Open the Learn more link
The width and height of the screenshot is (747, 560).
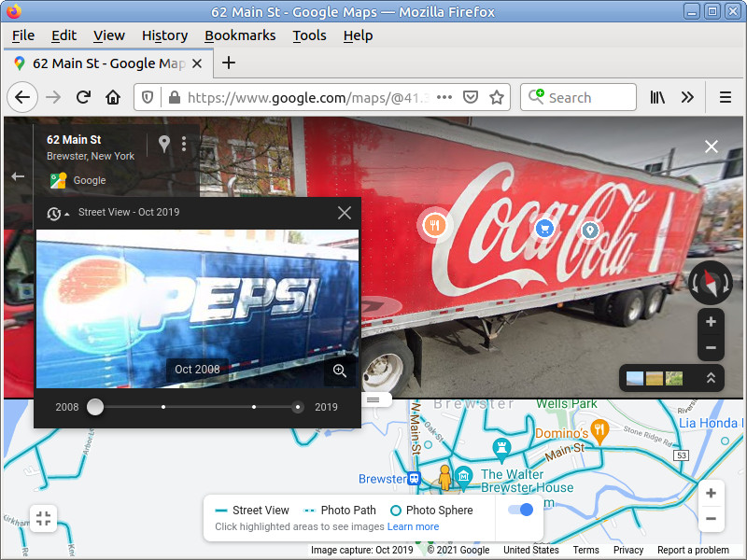click(x=413, y=526)
